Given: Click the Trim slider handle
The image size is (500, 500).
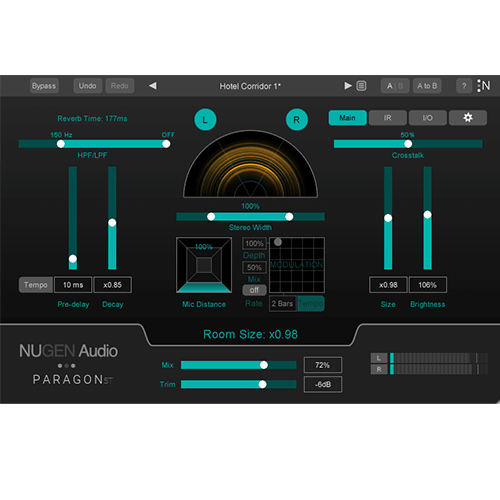Looking at the screenshot, I should tap(262, 384).
